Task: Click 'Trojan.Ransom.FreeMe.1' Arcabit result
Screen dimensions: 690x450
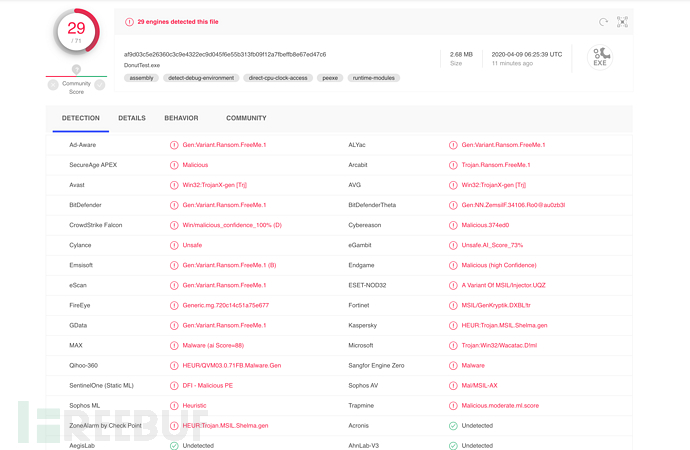Action: pos(496,165)
